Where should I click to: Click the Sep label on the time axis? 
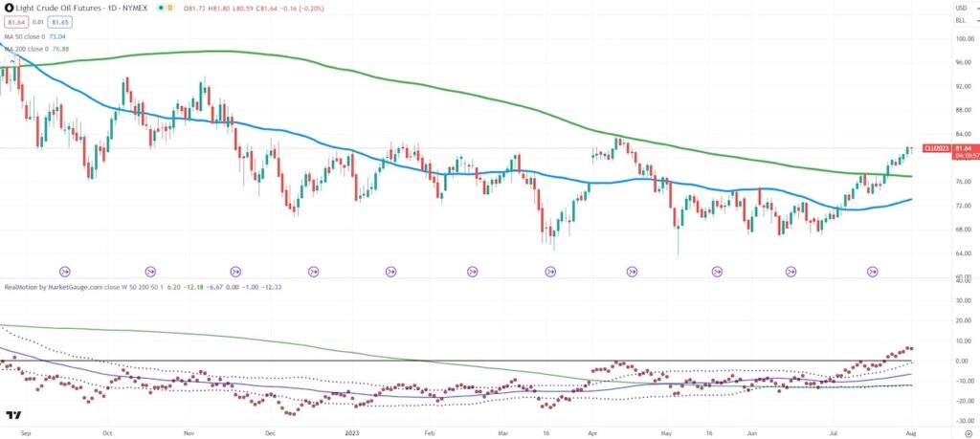pos(25,432)
